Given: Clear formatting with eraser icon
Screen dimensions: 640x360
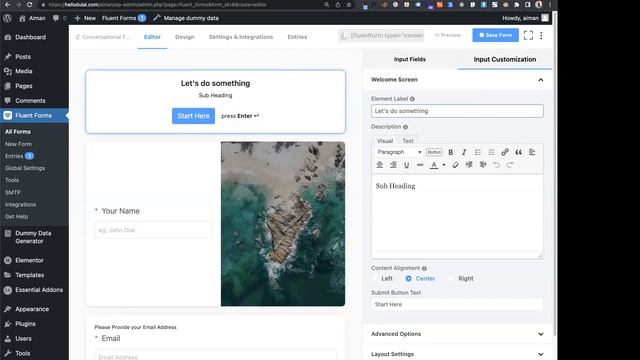Looking at the screenshot, I should pos(456,165).
